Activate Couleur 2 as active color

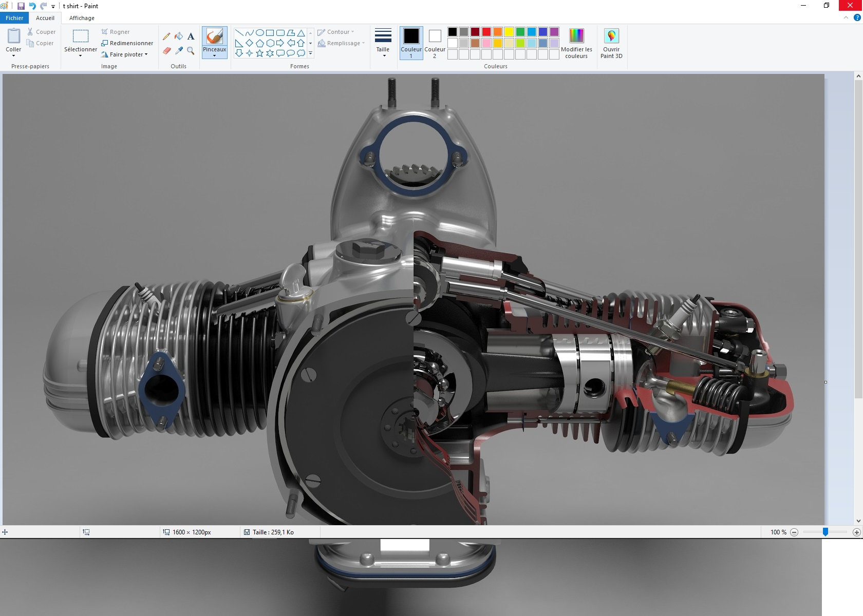pos(435,43)
